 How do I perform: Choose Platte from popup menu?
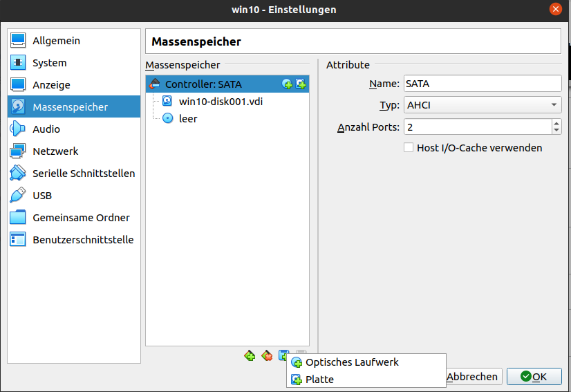pyautogui.click(x=319, y=380)
